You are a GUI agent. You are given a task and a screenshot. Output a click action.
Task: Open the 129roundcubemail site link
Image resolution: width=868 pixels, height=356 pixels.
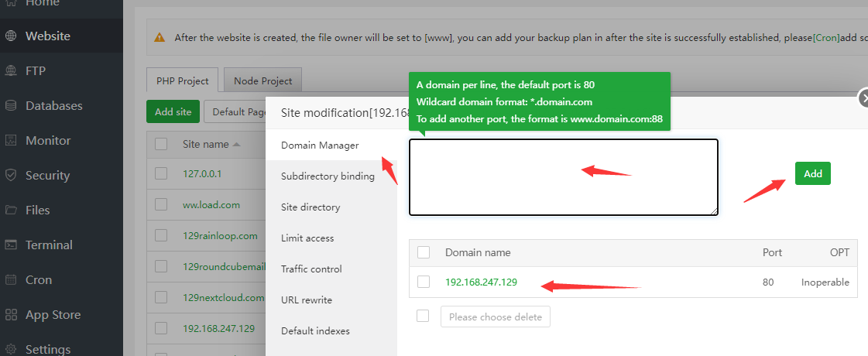tap(224, 266)
